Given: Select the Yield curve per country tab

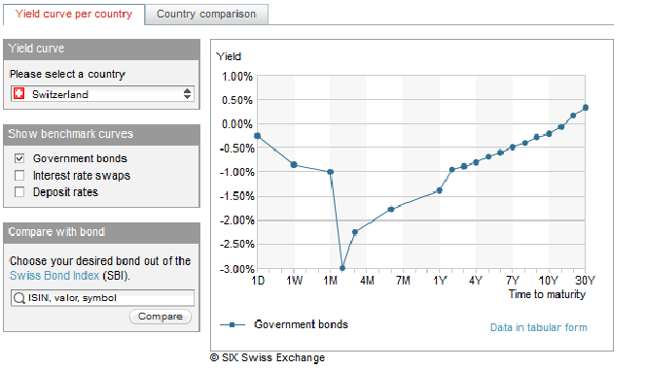Looking at the screenshot, I should click(74, 14).
